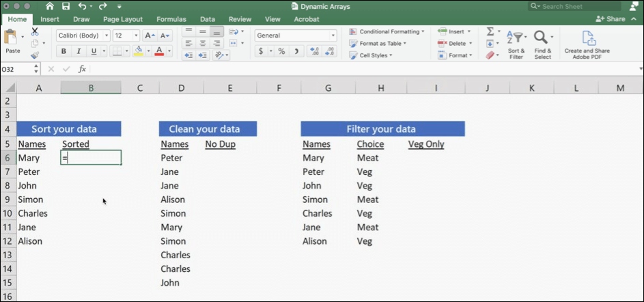
Task: Open the Calibri (Body) font dropdown
Action: [x=83, y=36]
